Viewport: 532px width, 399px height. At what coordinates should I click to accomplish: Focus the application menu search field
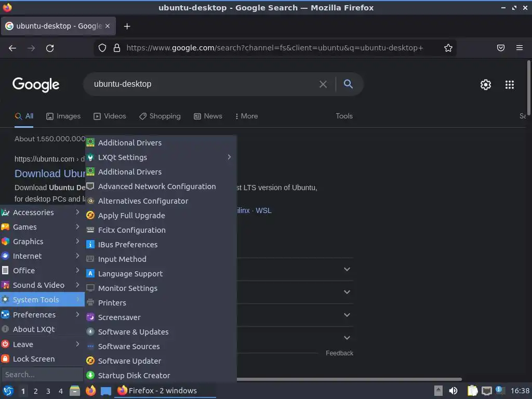[43, 375]
